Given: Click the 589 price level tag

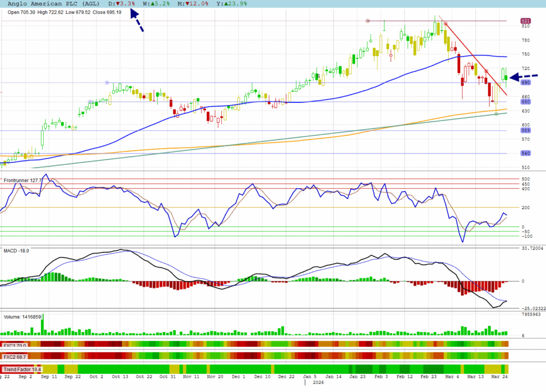Looking at the screenshot, I should point(525,131).
